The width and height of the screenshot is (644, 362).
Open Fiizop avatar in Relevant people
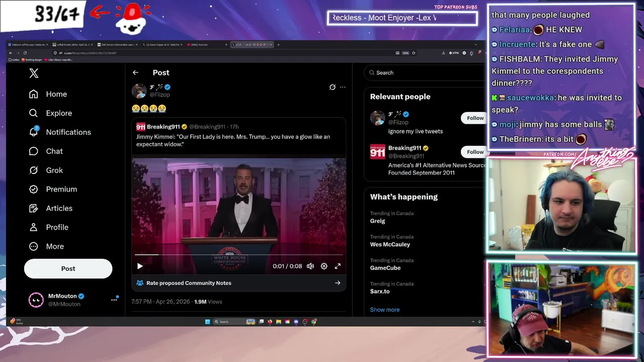[377, 118]
